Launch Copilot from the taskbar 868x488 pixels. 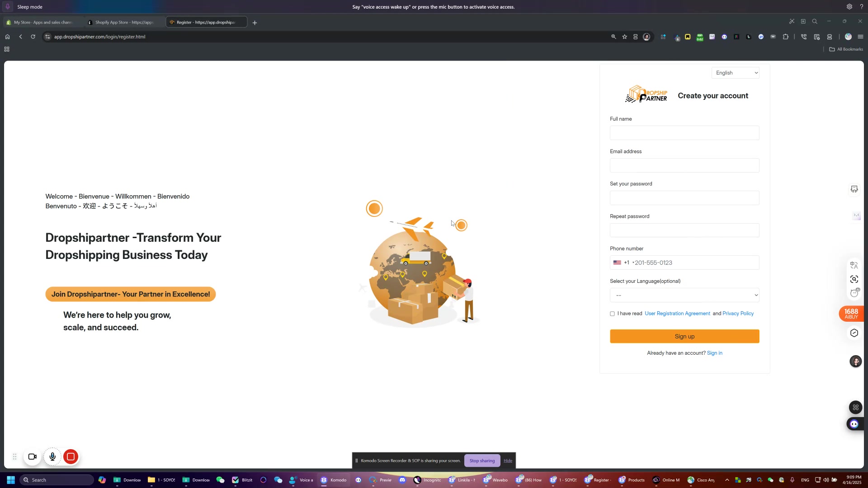pos(102,480)
